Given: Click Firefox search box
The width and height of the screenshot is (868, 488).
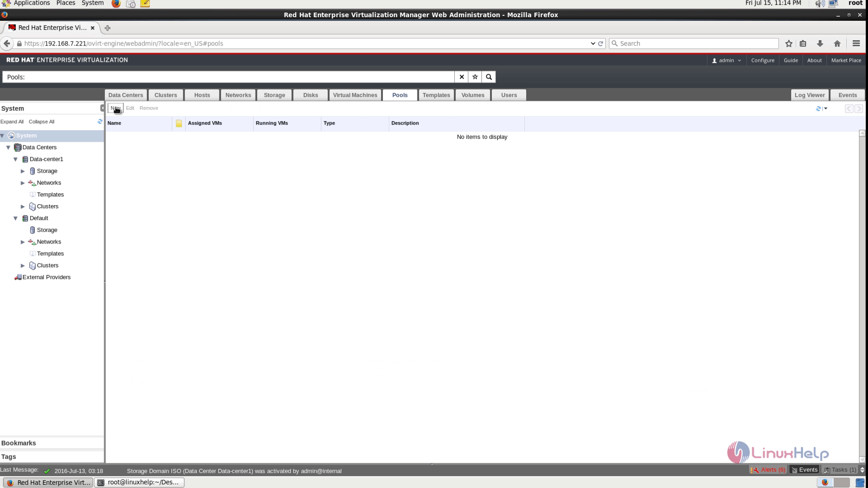Looking at the screenshot, I should pyautogui.click(x=694, y=43).
